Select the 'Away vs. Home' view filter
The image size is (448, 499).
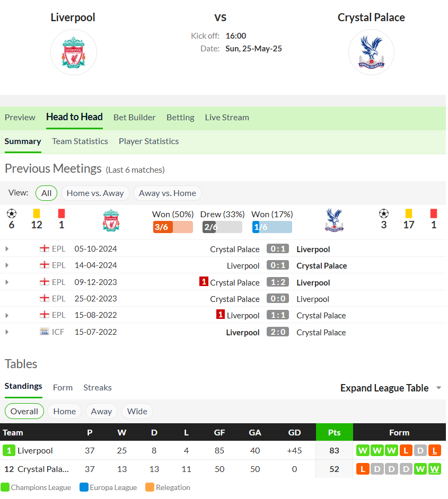click(x=167, y=193)
